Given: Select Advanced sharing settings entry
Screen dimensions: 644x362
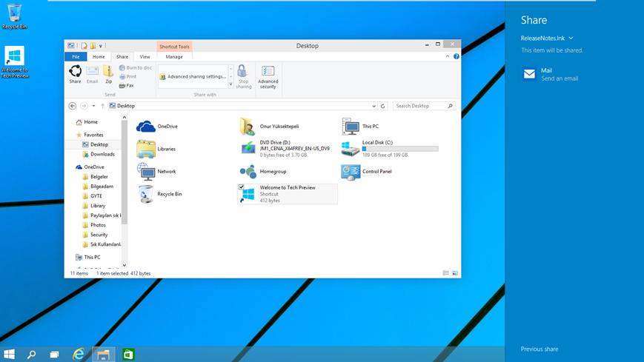Looking at the screenshot, I should tap(193, 77).
